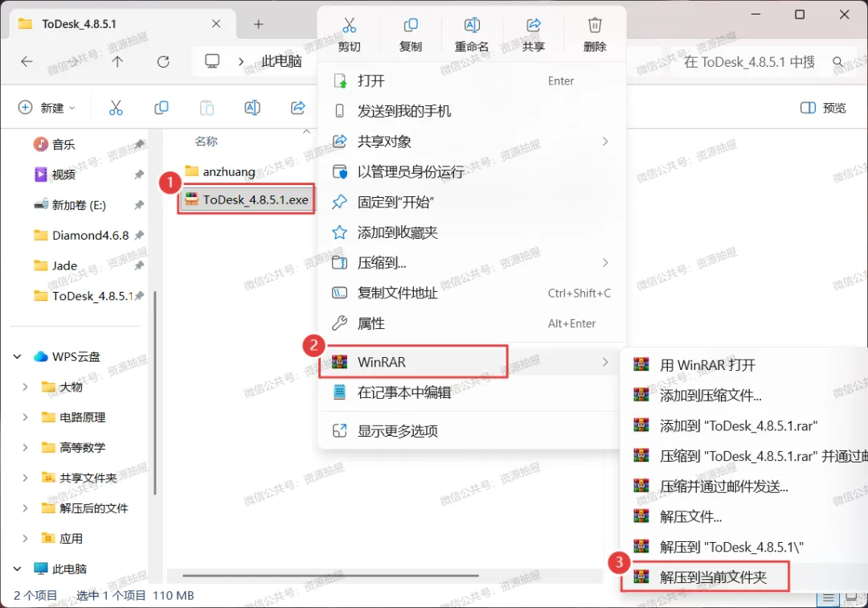Sort by 名称 column header
The image size is (868, 608).
[x=206, y=142]
